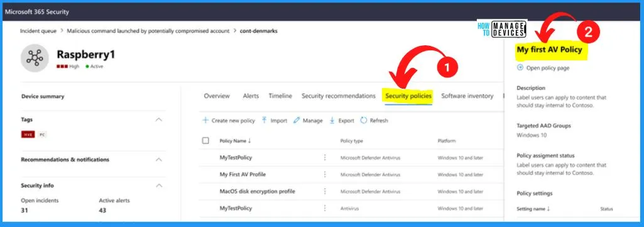The height and width of the screenshot is (227, 644).
Task: Click the Export download icon
Action: pyautogui.click(x=332, y=121)
